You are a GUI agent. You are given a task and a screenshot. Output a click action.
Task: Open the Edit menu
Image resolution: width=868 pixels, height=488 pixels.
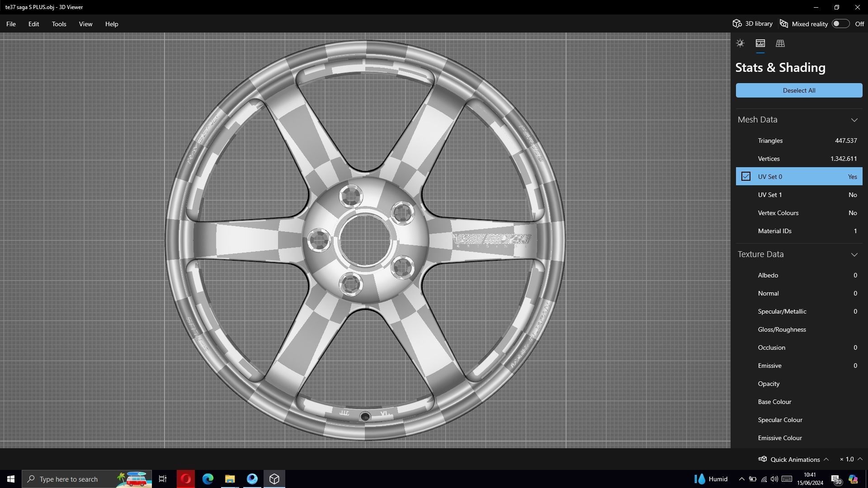point(33,24)
